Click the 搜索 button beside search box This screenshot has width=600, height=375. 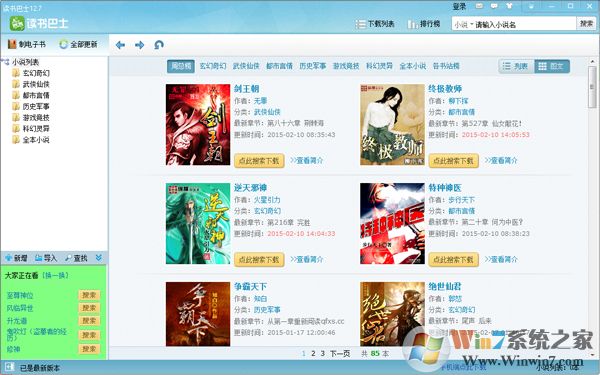click(586, 24)
